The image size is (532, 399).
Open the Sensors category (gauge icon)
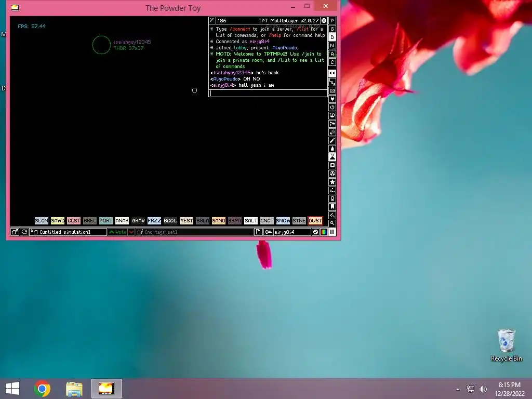click(x=332, y=115)
